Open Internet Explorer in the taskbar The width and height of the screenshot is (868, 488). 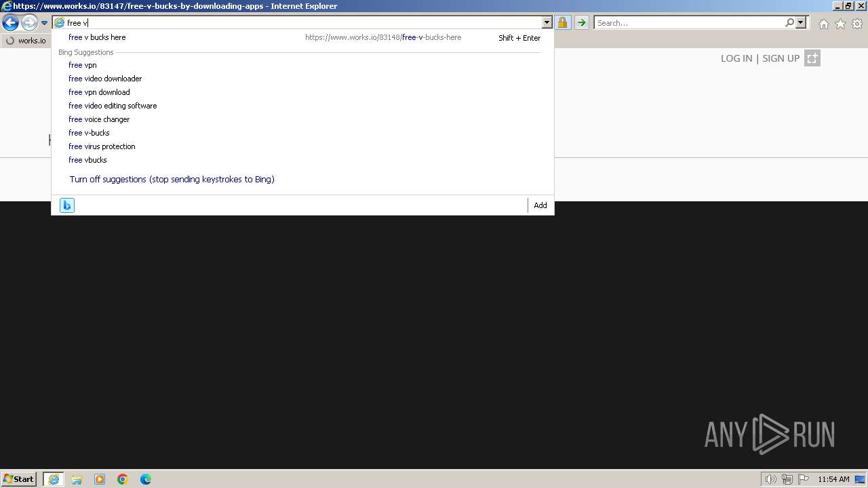point(53,479)
